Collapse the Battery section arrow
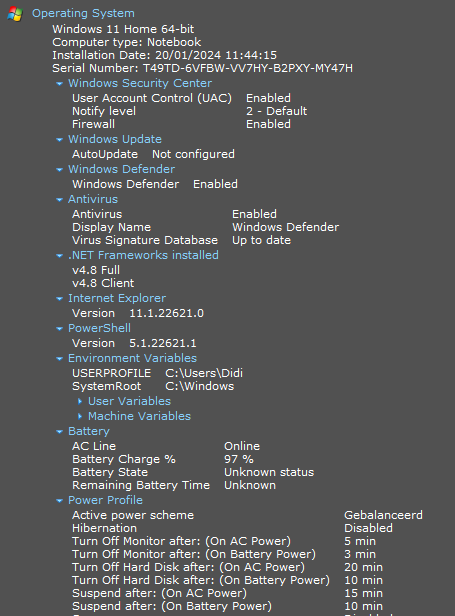The width and height of the screenshot is (455, 616). (60, 432)
